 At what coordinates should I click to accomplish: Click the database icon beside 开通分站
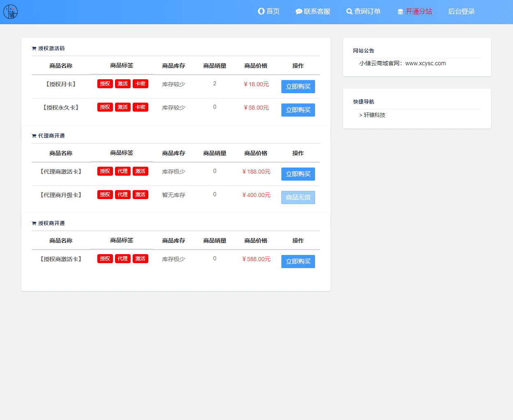[400, 12]
